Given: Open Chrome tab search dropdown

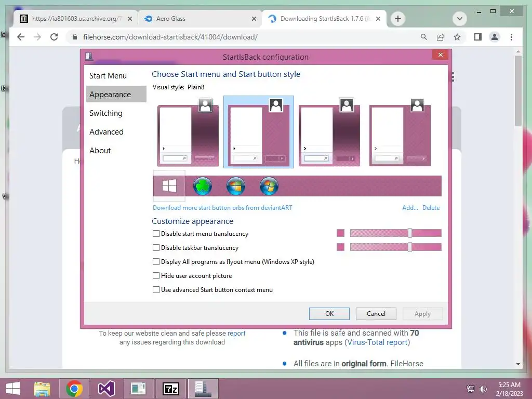Looking at the screenshot, I should click(460, 19).
